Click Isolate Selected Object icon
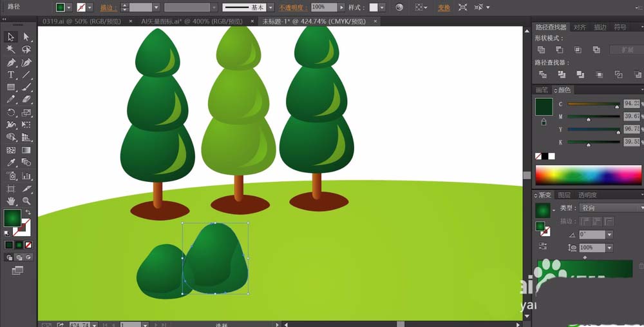 (x=462, y=7)
